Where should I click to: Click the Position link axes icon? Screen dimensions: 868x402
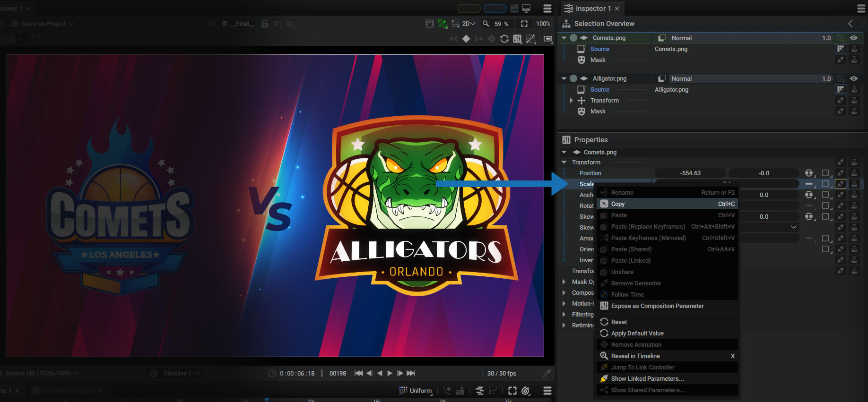tap(809, 173)
